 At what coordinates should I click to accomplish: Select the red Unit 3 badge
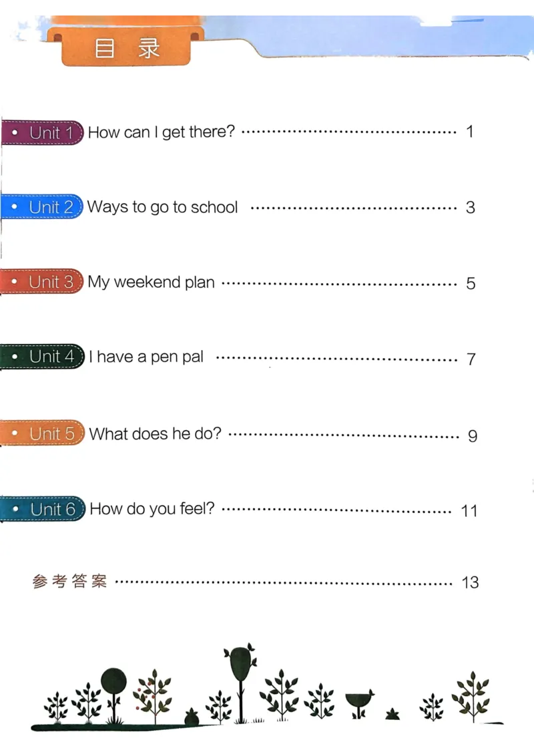tap(43, 282)
